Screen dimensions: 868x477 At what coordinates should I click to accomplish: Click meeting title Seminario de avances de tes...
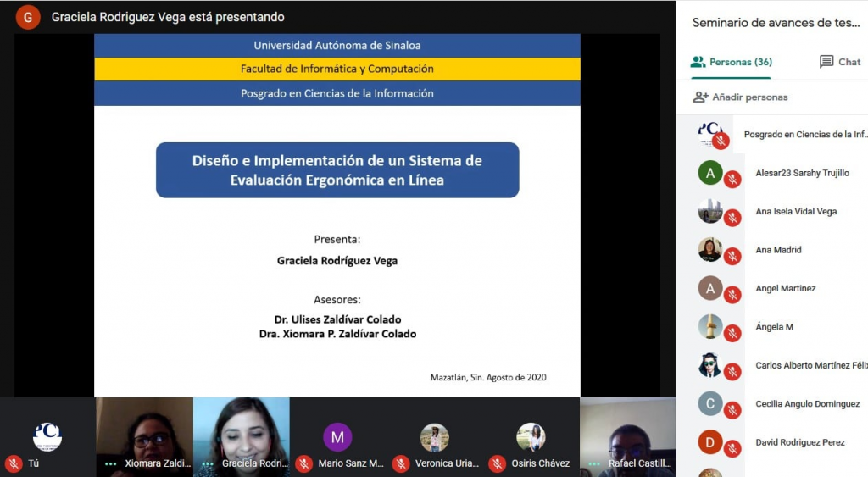coord(776,23)
